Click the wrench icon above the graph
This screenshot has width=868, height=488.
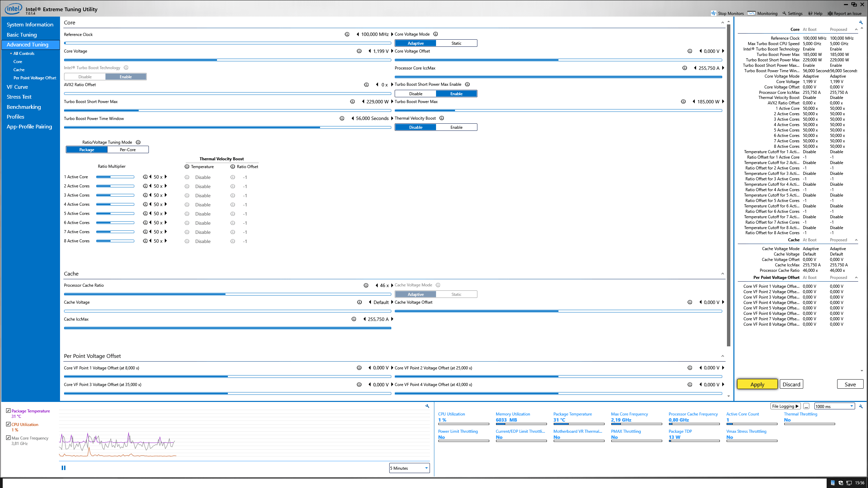(427, 406)
